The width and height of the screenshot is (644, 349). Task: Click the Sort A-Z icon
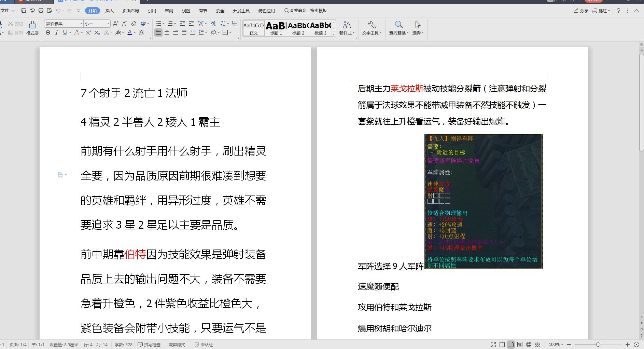tap(213, 24)
